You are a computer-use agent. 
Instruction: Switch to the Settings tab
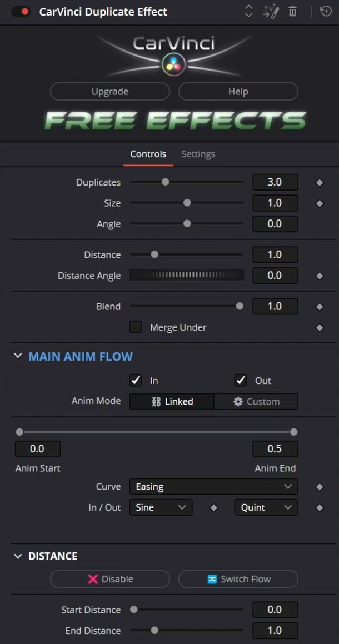pyautogui.click(x=198, y=154)
